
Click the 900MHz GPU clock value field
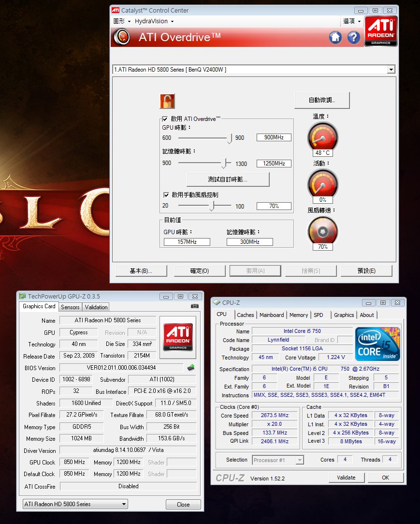pos(274,137)
